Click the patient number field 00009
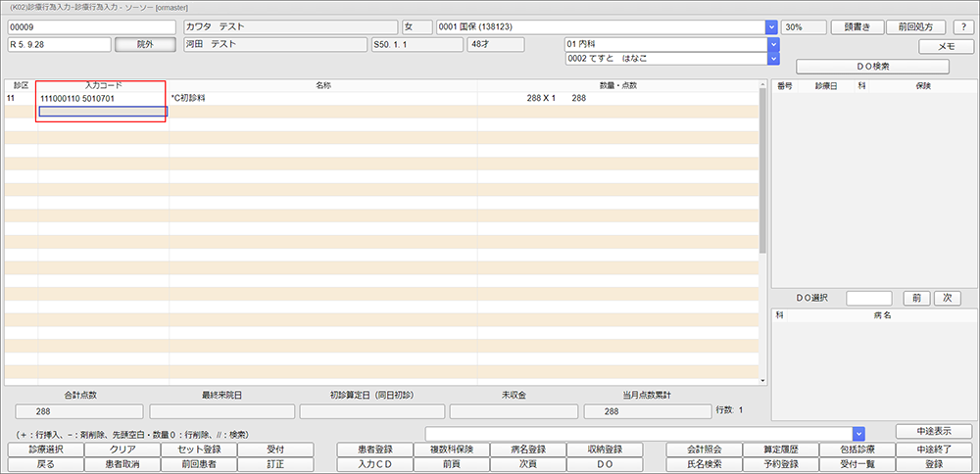 [x=91, y=27]
